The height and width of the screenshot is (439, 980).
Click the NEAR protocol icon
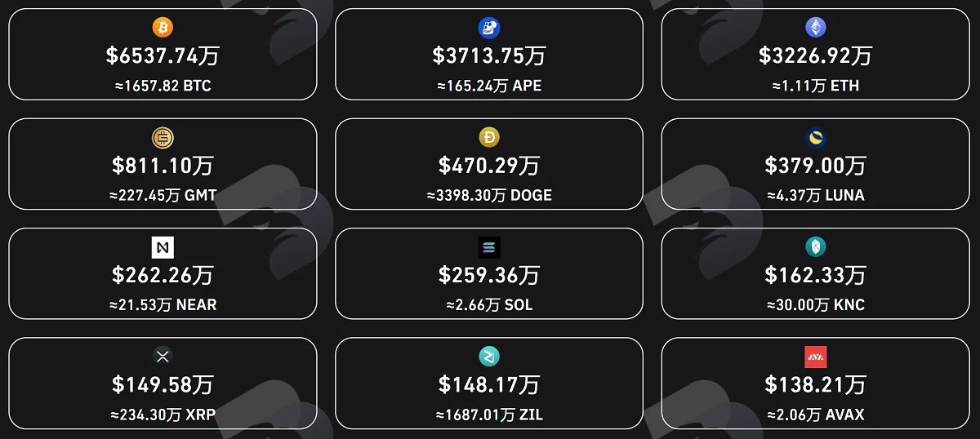pyautogui.click(x=163, y=247)
